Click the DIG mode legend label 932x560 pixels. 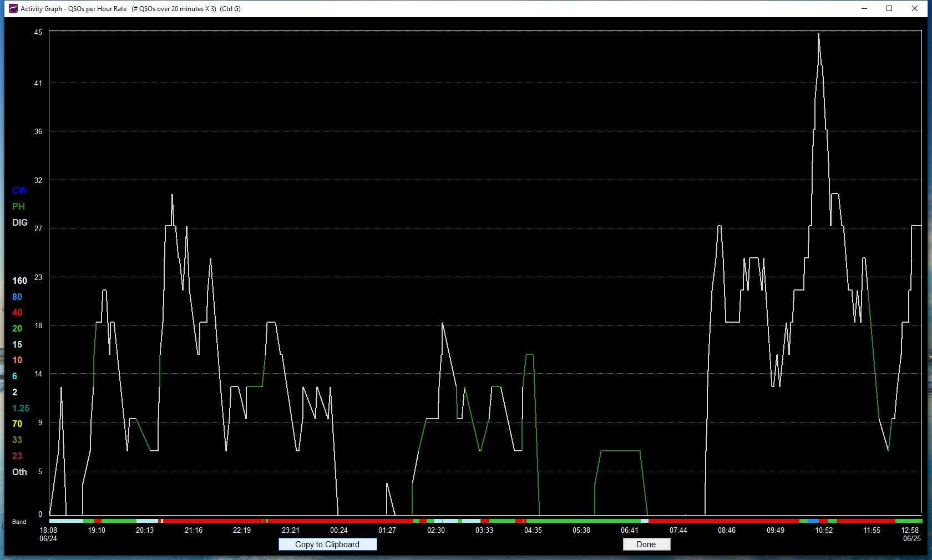(20, 222)
